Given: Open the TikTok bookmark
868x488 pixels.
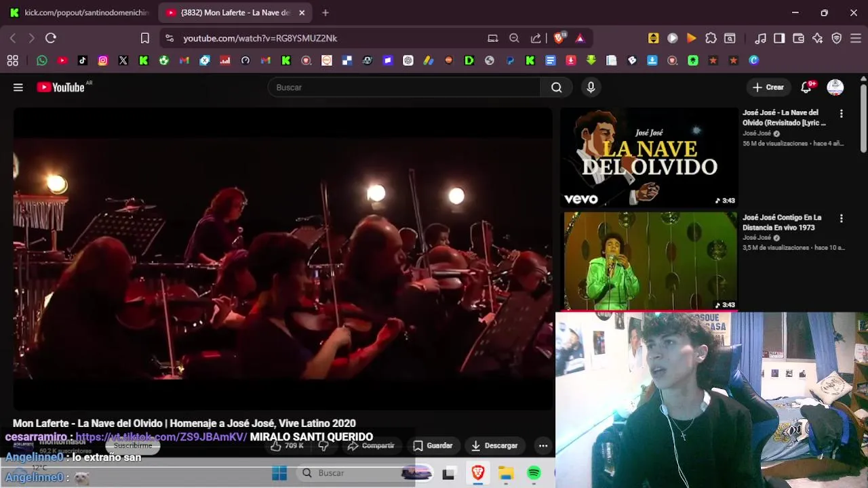Looking at the screenshot, I should 83,60.
